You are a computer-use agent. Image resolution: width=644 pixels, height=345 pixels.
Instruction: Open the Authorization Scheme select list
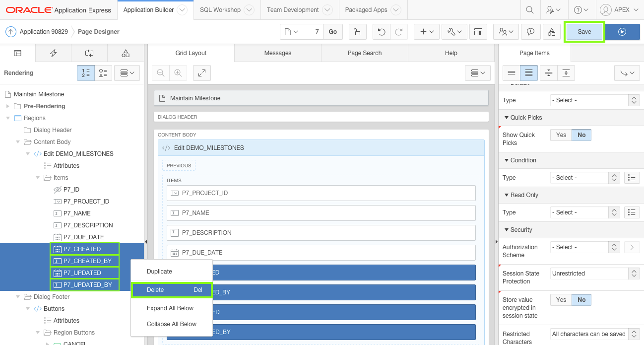click(x=585, y=247)
